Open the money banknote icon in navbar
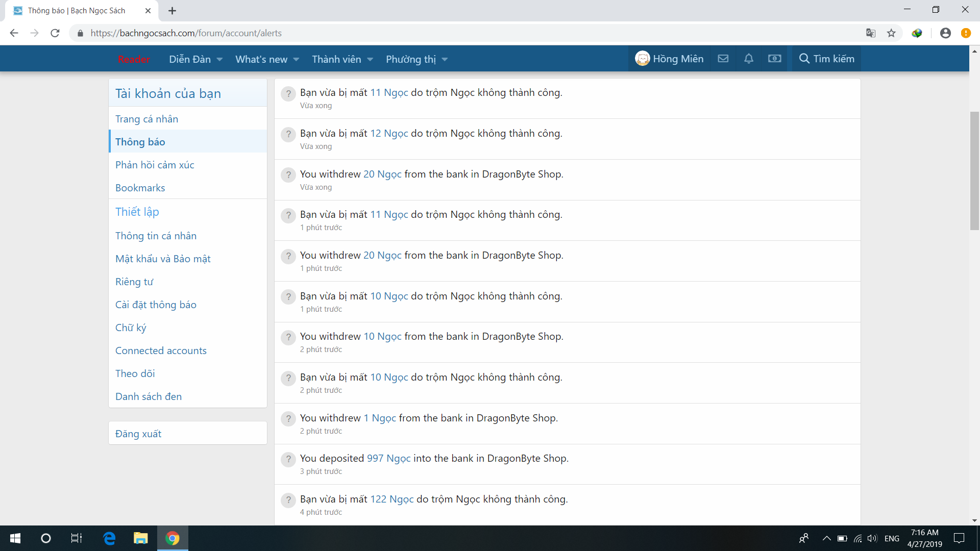Viewport: 980px width, 551px height. point(774,59)
